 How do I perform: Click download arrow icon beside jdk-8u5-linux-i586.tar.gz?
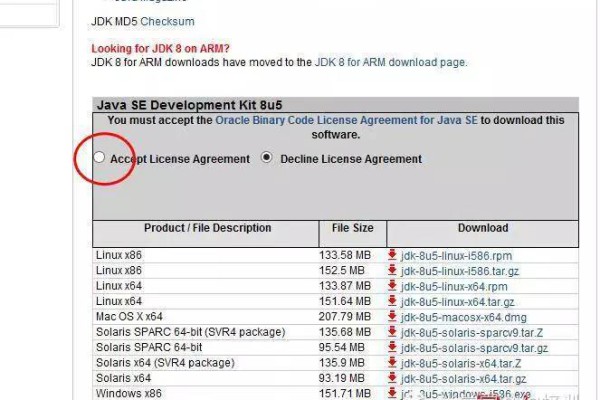392,270
